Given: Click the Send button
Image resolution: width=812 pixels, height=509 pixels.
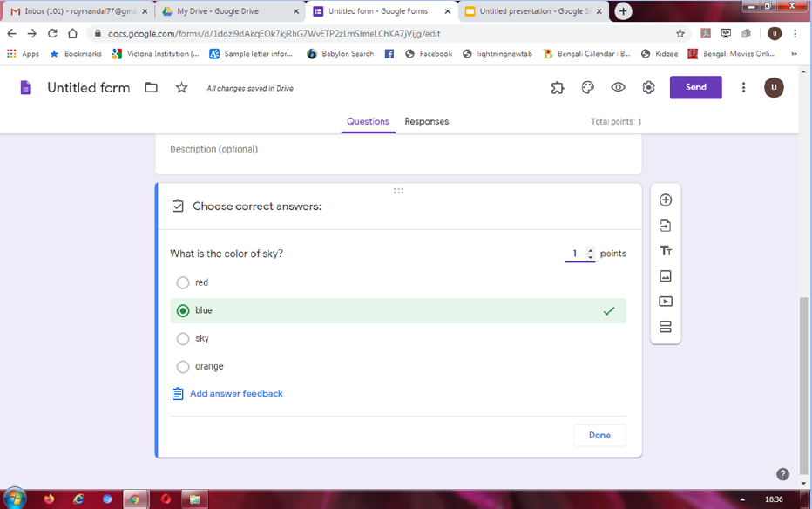Looking at the screenshot, I should (x=695, y=87).
